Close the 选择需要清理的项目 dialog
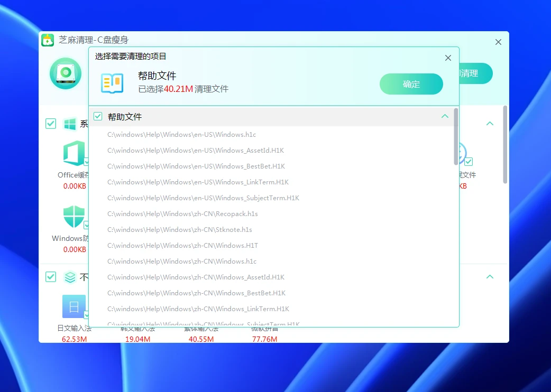The image size is (551, 392). 448,58
